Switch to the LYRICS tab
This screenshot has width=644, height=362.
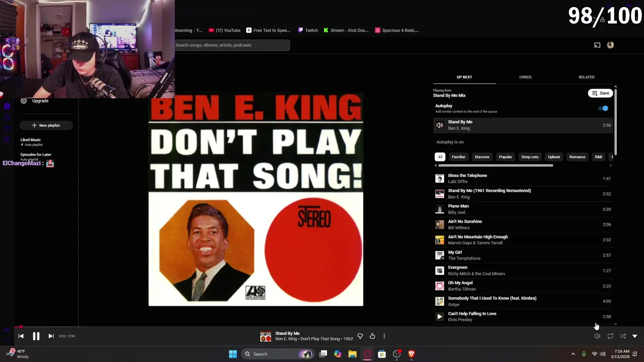click(525, 77)
